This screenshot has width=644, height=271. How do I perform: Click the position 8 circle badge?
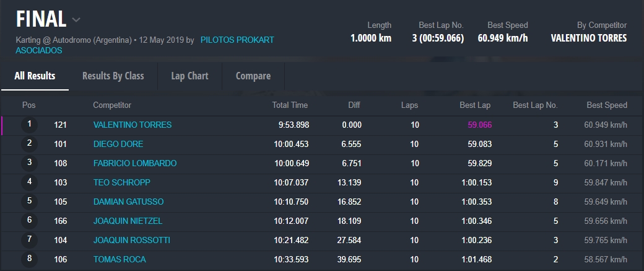point(29,259)
